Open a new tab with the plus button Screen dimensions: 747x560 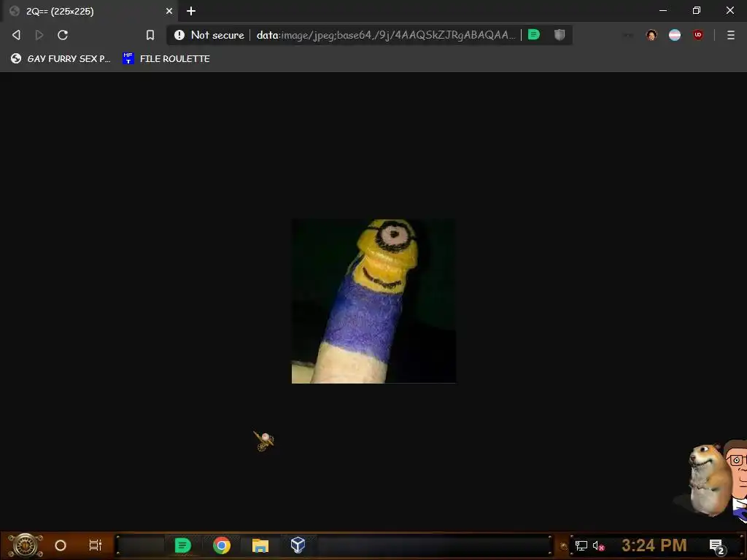pyautogui.click(x=191, y=11)
